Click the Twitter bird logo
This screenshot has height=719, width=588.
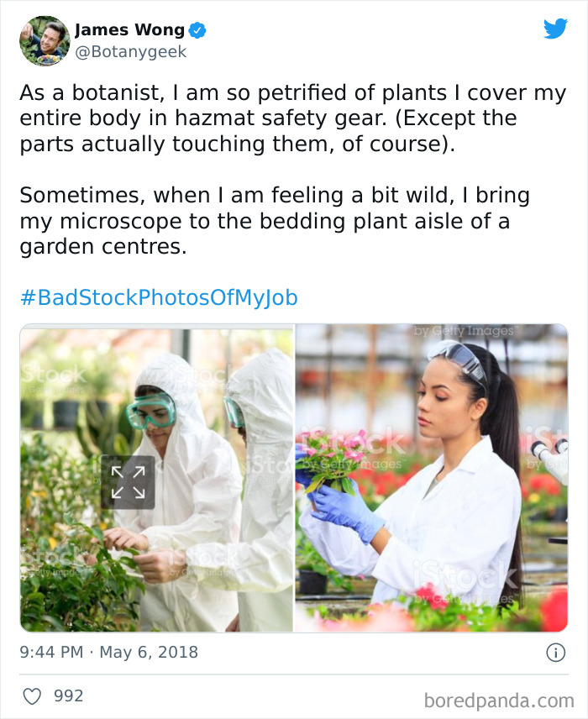[x=555, y=29]
